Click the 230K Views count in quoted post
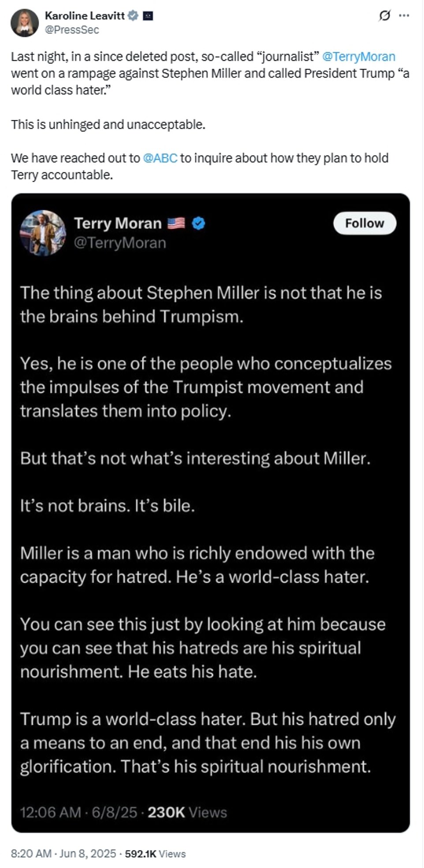This screenshot has width=424, height=868. click(187, 812)
